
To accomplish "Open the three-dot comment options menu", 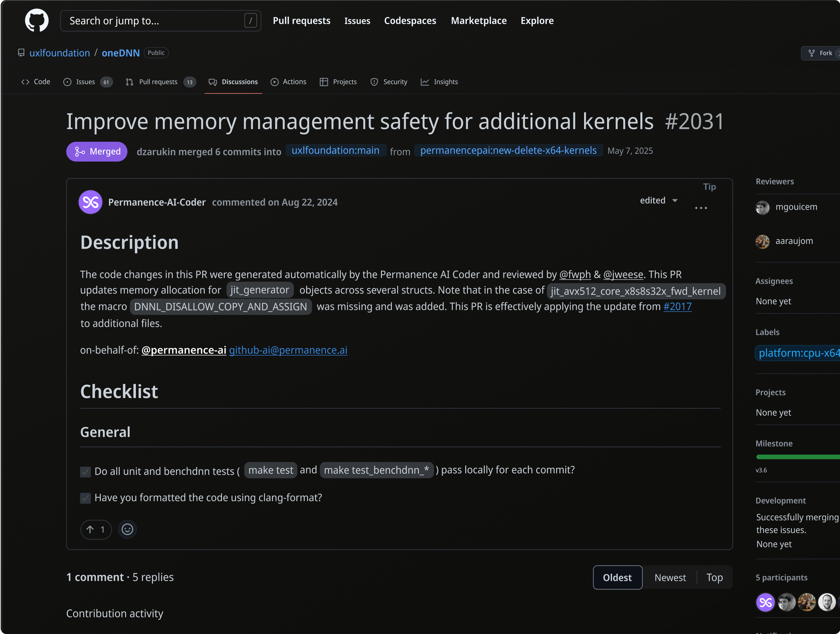I will click(x=701, y=208).
